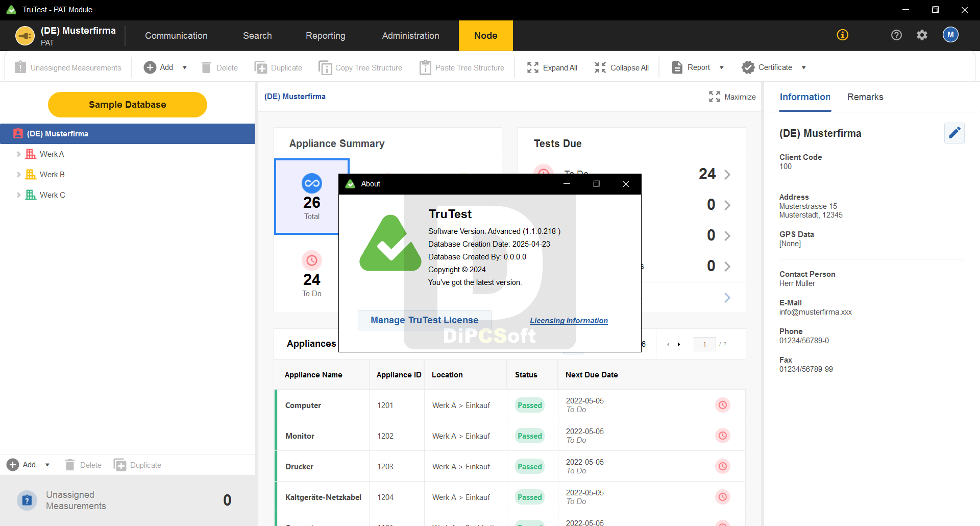Open the Unassigned Measurements panel at bottom
Screen dimensions: 980x526
pyautogui.click(x=128, y=500)
